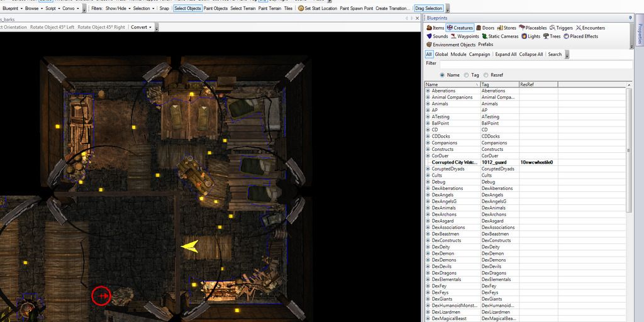644x322 pixels.
Task: Show the Sounds blueprint list
Action: [x=437, y=36]
